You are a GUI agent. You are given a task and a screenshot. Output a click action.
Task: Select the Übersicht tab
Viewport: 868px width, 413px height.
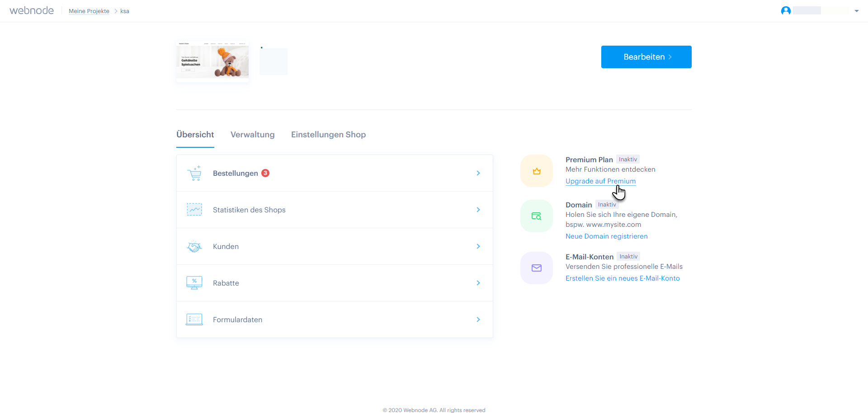point(195,135)
